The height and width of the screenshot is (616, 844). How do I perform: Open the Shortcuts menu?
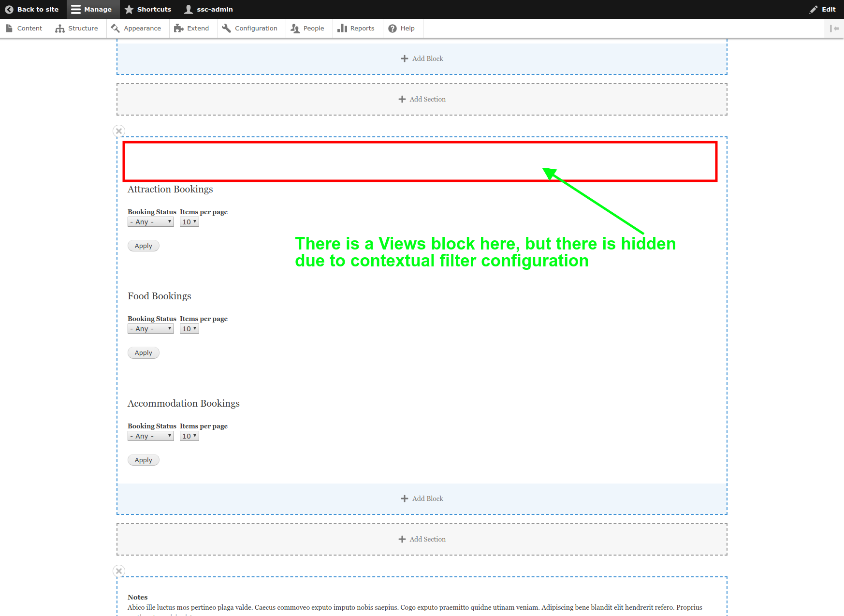pyautogui.click(x=148, y=9)
